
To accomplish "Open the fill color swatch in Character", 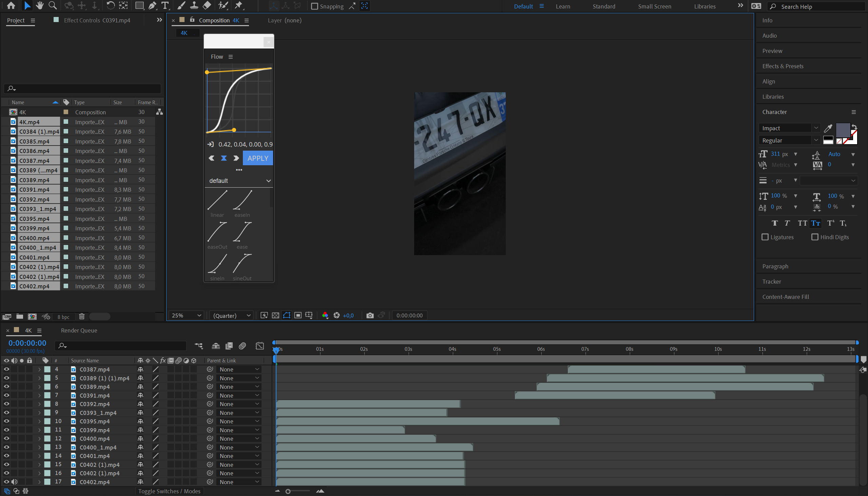I will (x=843, y=130).
